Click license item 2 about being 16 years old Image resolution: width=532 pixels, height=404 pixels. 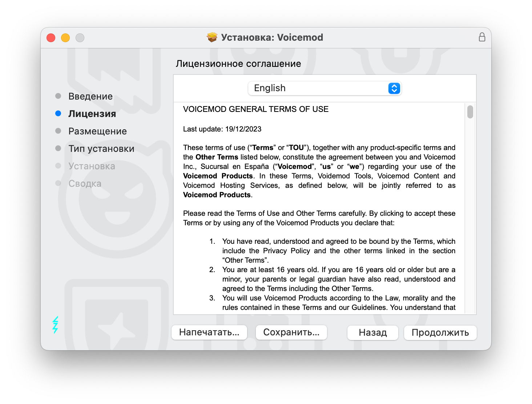[x=332, y=279]
